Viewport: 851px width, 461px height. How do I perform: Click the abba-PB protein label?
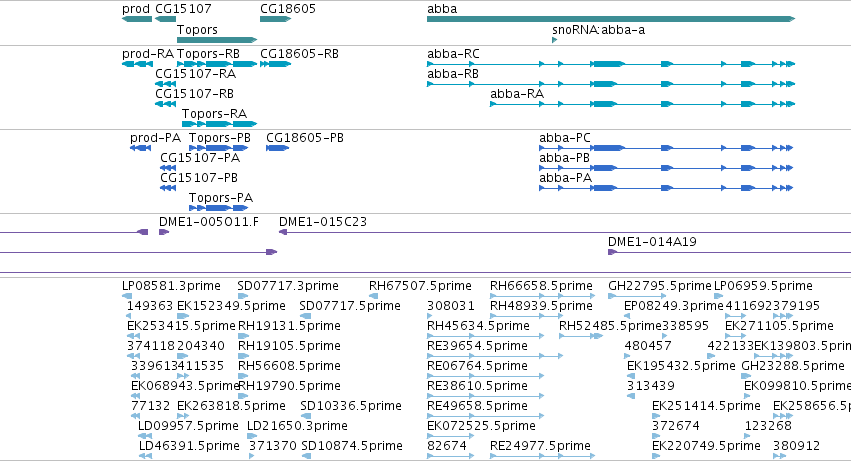point(564,157)
